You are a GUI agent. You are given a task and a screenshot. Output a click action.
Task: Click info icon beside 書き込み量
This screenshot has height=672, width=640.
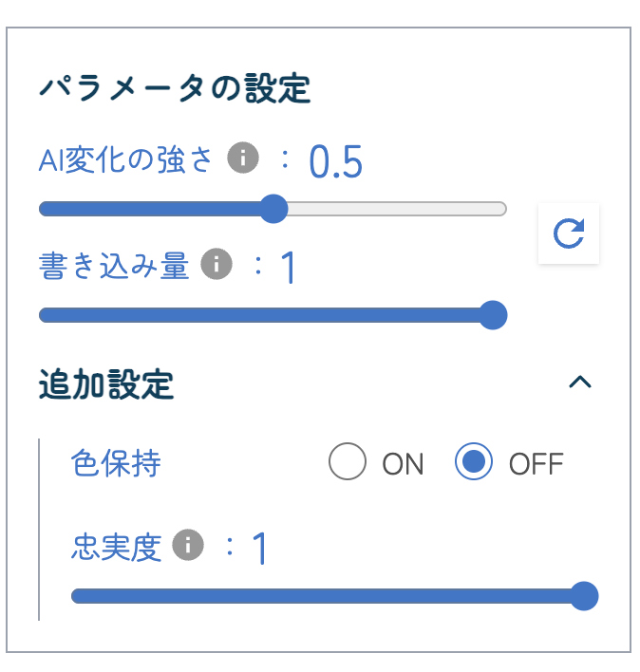click(216, 264)
